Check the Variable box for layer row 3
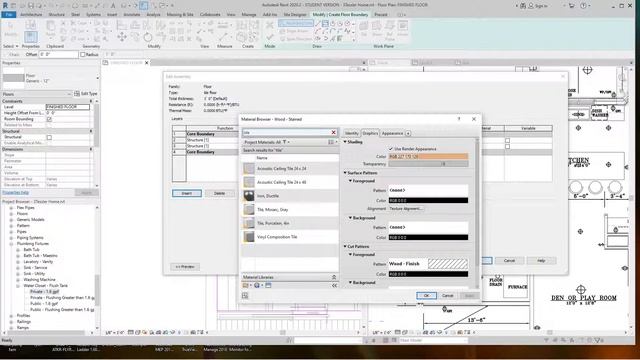 click(x=507, y=146)
